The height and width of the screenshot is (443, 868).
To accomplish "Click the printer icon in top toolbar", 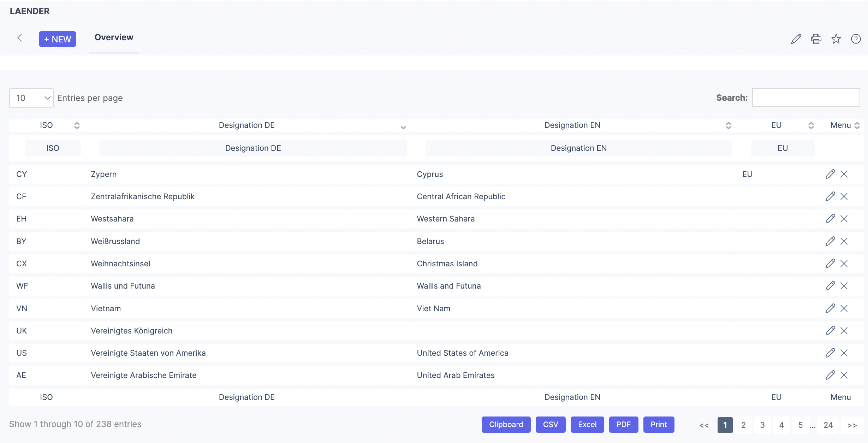I will tap(816, 39).
